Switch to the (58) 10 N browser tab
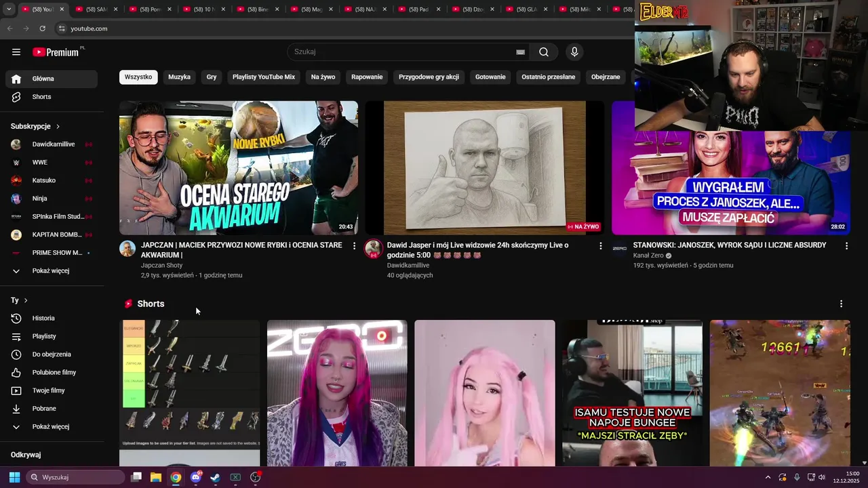 (203, 9)
